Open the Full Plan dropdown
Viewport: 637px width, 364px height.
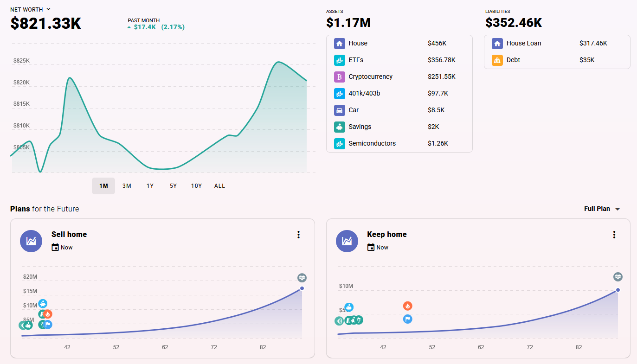click(x=602, y=209)
